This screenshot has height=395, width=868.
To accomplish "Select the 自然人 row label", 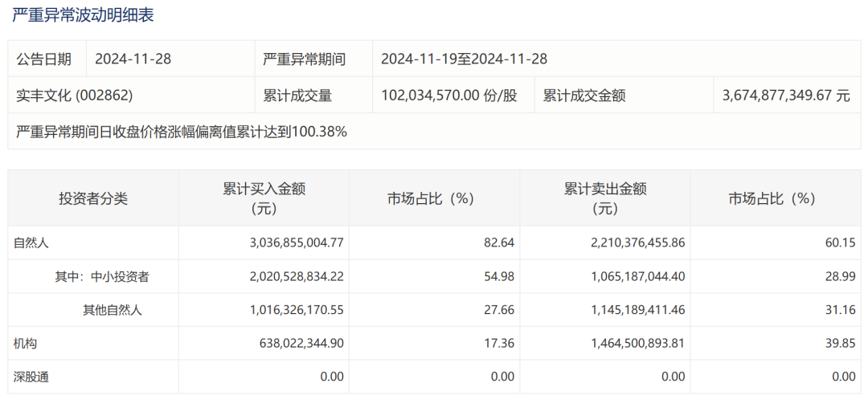I will click(x=31, y=242).
